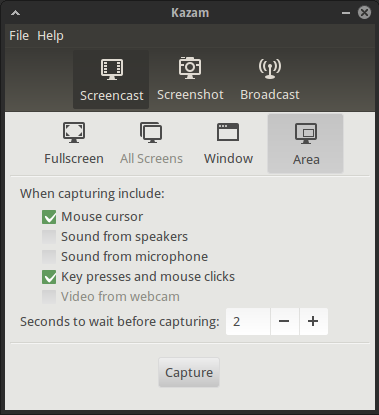Open the File menu
Viewport: 379px width, 415px height.
click(x=19, y=36)
